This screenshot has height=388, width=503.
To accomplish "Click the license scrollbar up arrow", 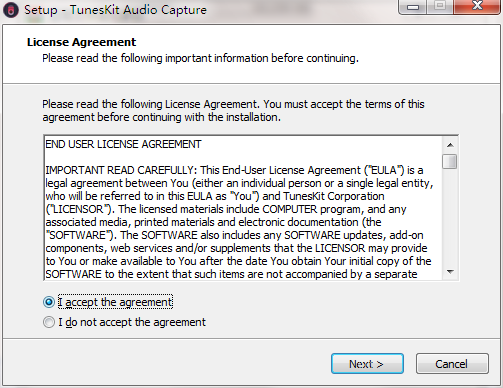I will point(450,145).
